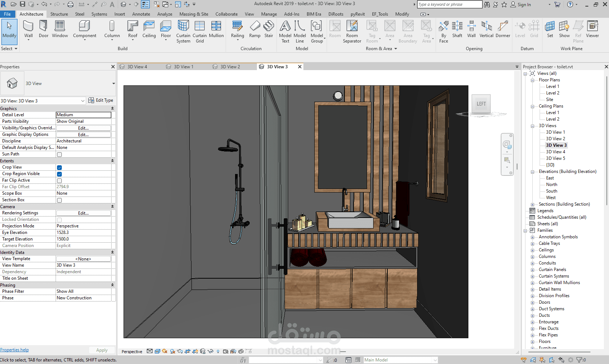Edit Graphic Display Options

point(83,135)
